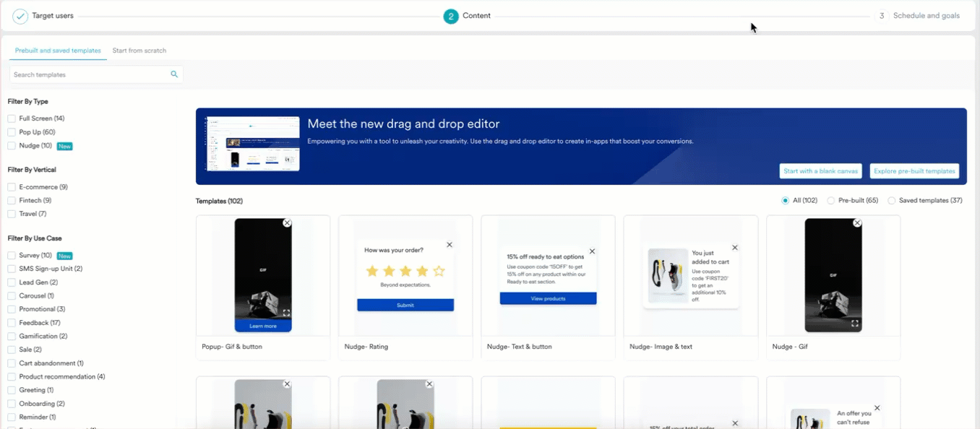Screen dimensions: 980x429
Task: Check the E-commerce (9) vertical filter
Action: pos(12,187)
